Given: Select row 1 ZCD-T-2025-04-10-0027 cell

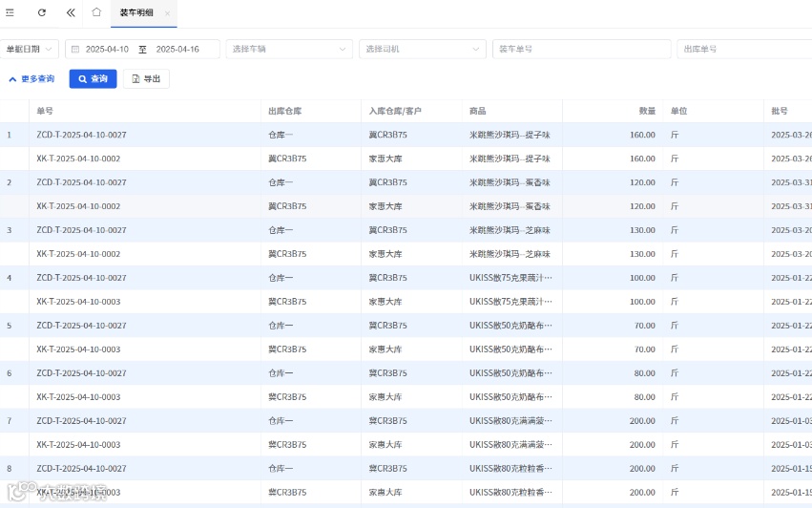Looking at the screenshot, I should click(81, 135).
